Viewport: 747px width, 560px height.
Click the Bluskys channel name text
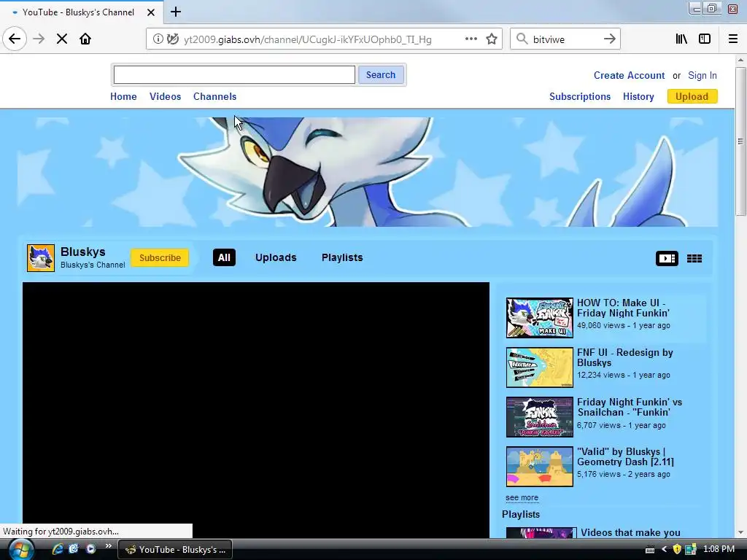click(83, 252)
